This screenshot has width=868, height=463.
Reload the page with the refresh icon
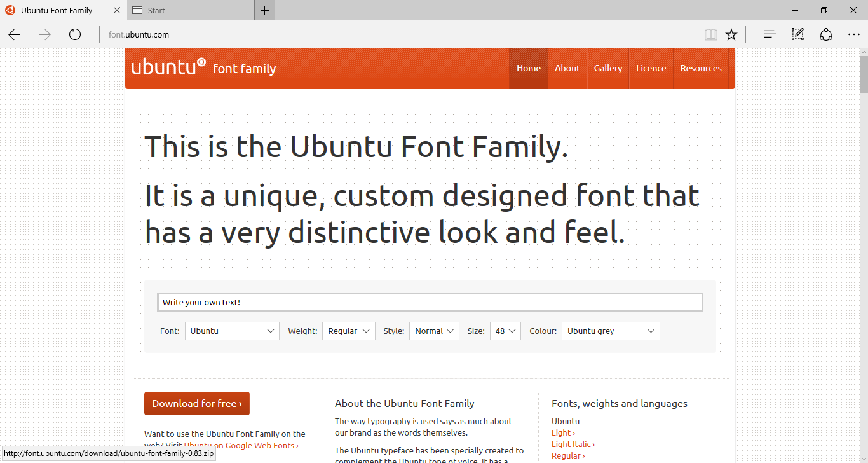pos(75,34)
